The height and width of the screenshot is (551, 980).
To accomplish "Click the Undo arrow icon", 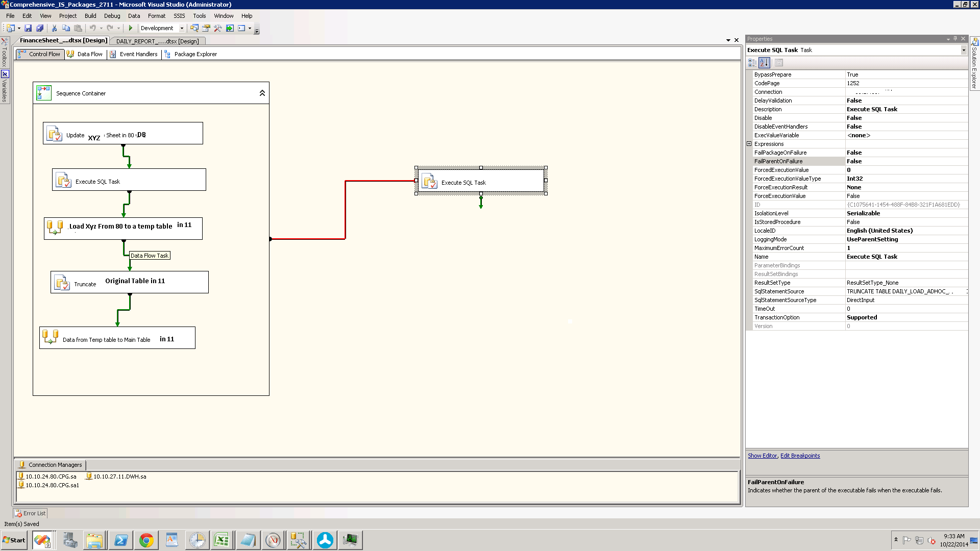I will 92,28.
